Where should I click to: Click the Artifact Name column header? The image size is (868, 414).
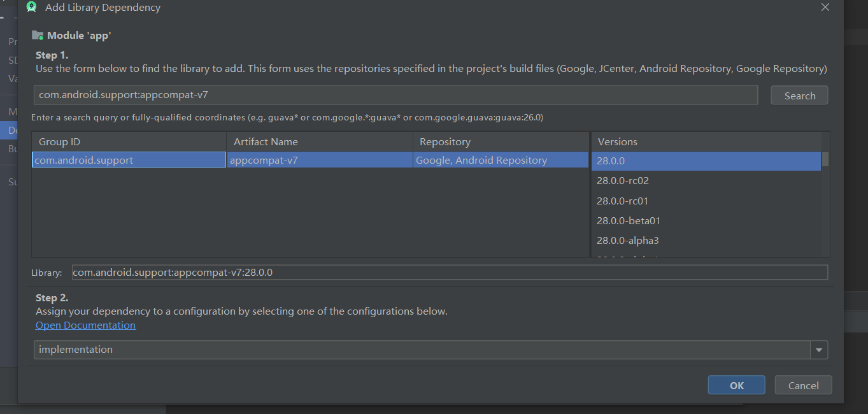[x=320, y=141]
